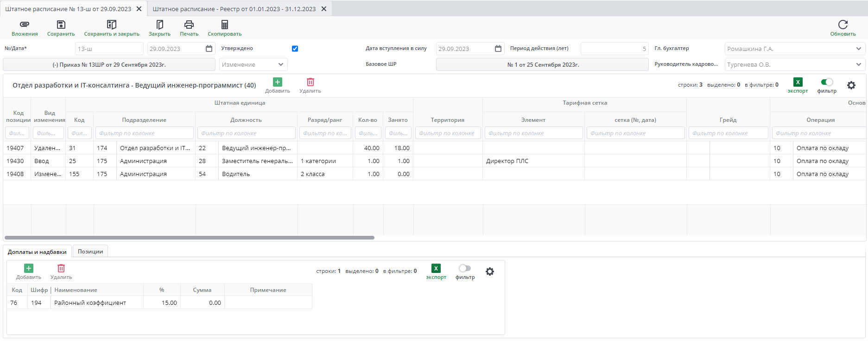The height and width of the screenshot is (360, 868).
Task: Click the Обновить refresh icon
Action: tap(843, 25)
